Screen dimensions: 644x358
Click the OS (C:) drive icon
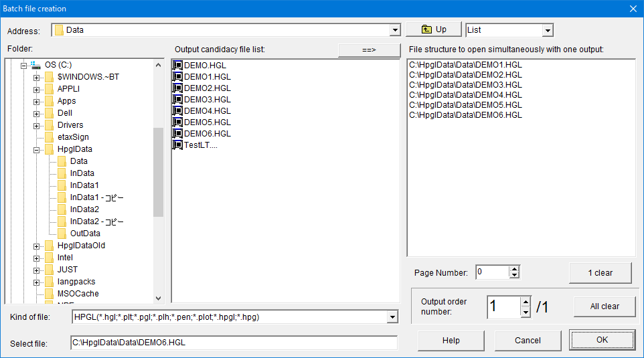coord(36,65)
